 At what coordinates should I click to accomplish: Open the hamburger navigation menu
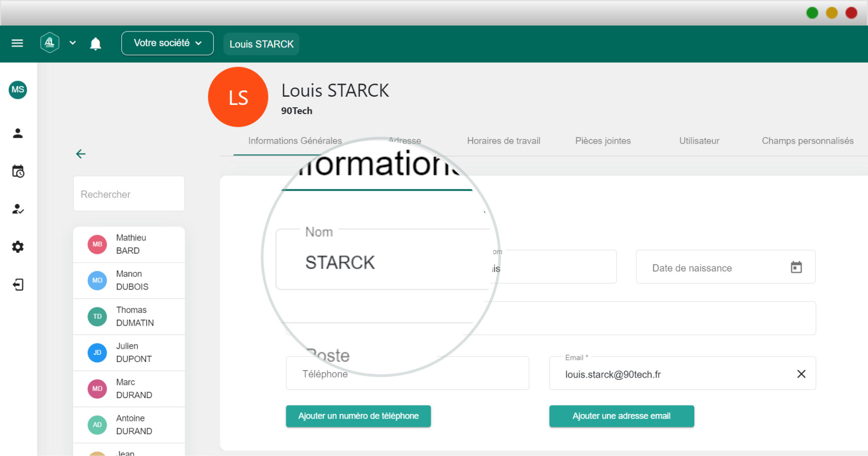pos(17,43)
